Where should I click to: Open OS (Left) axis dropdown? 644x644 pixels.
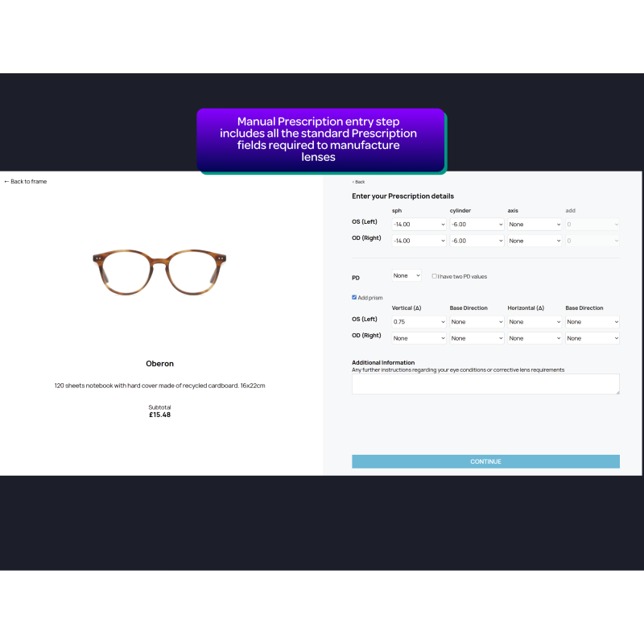tap(535, 225)
